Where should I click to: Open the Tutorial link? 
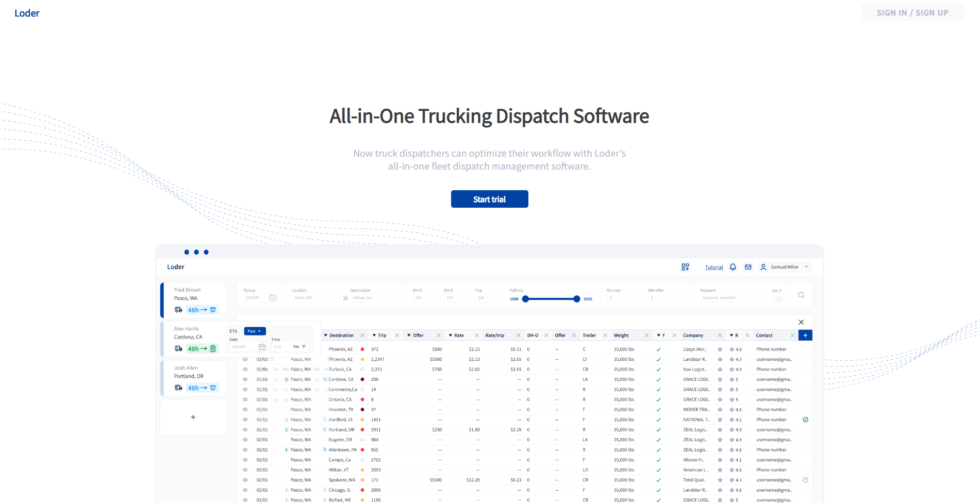coord(714,267)
